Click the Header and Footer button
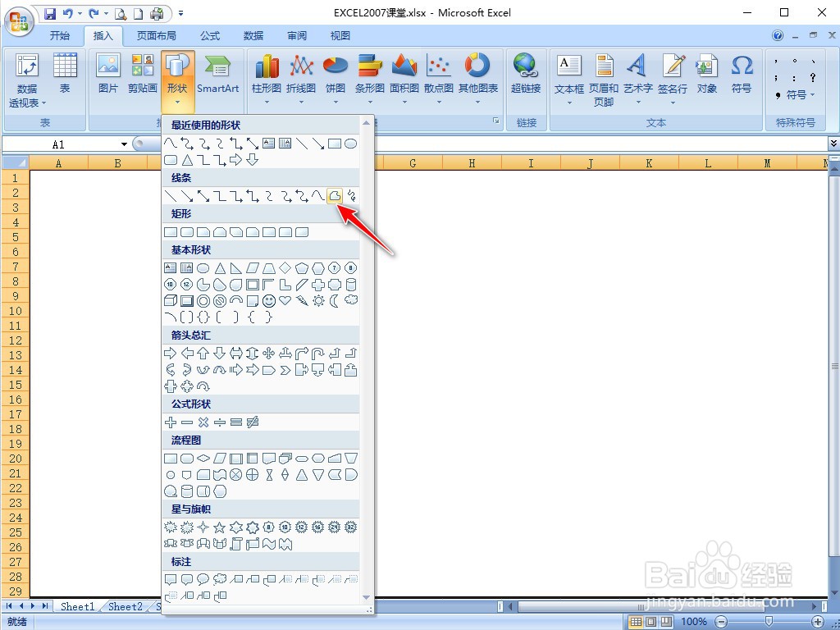 point(604,80)
